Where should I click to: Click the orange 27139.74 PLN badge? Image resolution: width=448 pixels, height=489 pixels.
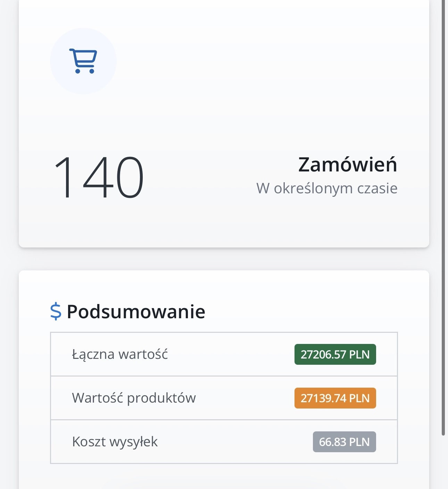point(335,398)
